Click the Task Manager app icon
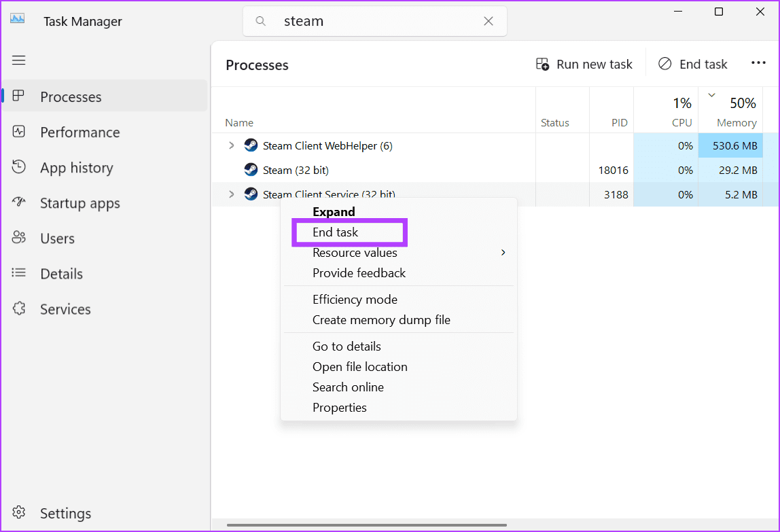780x532 pixels. point(18,19)
